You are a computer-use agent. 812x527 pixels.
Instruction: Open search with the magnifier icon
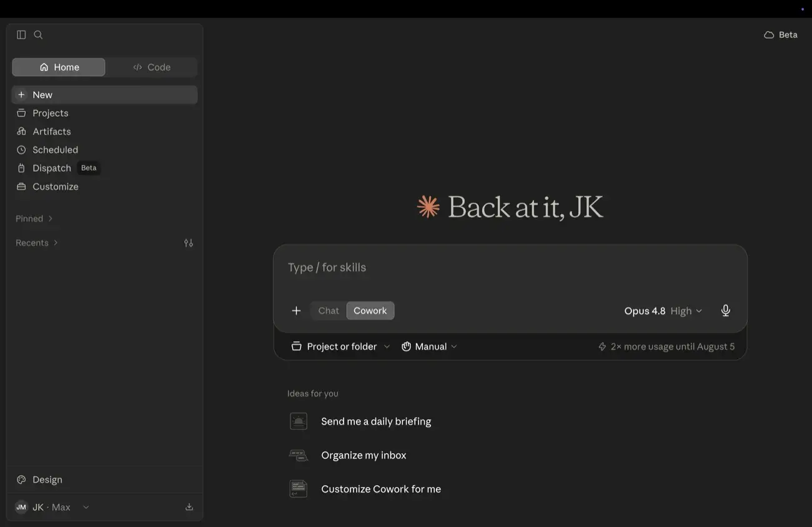click(38, 35)
